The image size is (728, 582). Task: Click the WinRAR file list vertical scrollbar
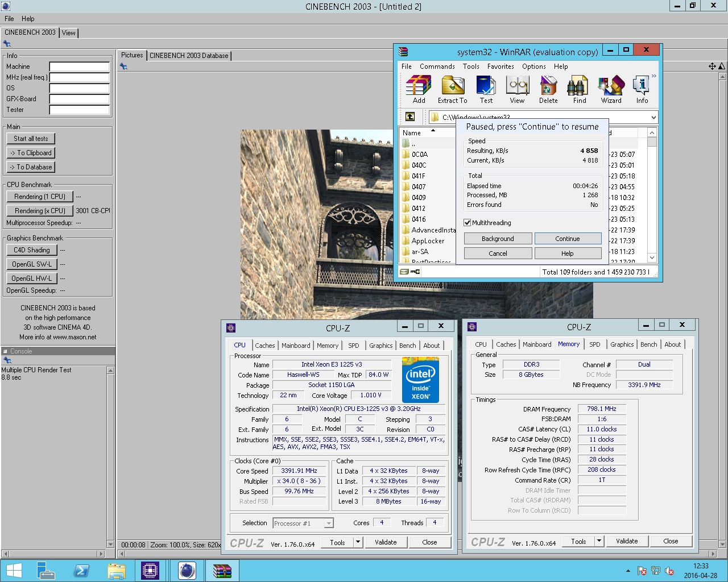click(652, 195)
